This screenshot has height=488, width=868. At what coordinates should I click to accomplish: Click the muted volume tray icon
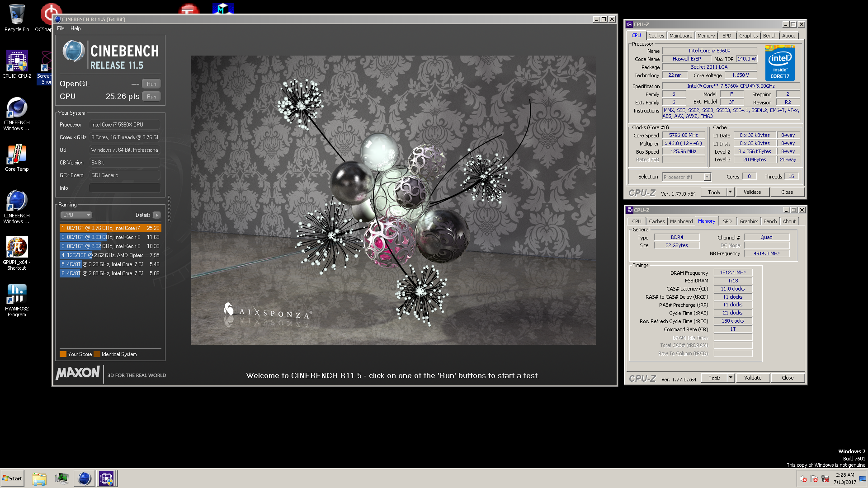(x=803, y=479)
